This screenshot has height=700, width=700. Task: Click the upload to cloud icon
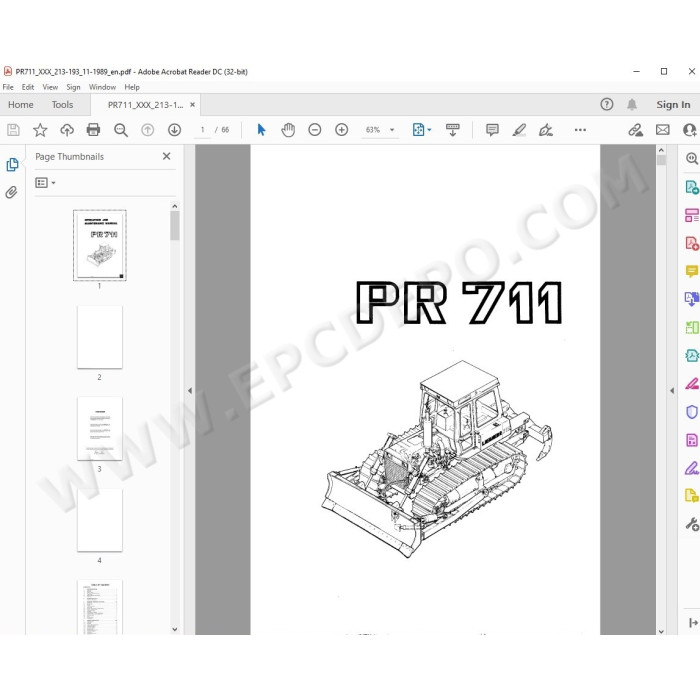[67, 130]
